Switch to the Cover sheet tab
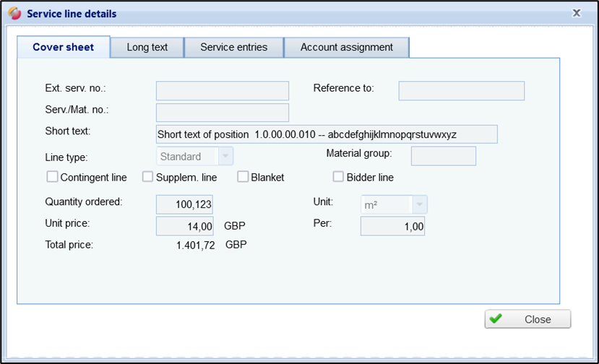The height and width of the screenshot is (364, 599). point(64,47)
